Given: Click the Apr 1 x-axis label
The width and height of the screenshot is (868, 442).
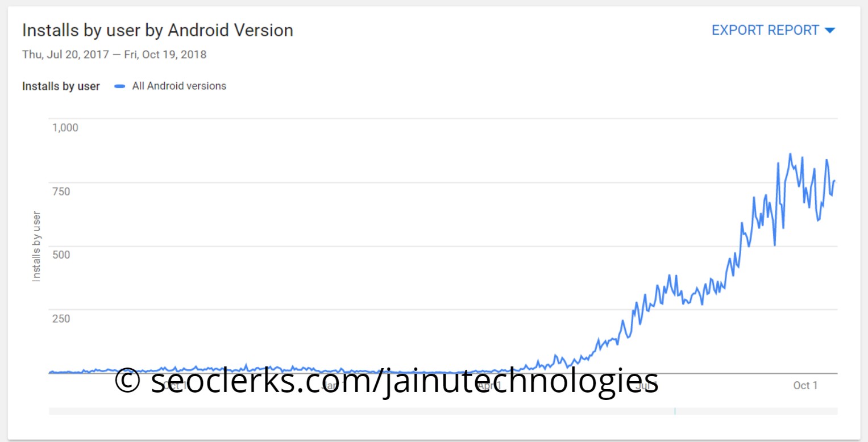Looking at the screenshot, I should click(x=489, y=387).
